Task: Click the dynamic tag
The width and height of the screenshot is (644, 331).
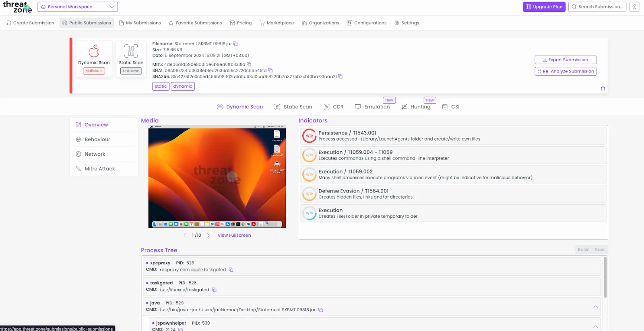Action: (x=183, y=86)
